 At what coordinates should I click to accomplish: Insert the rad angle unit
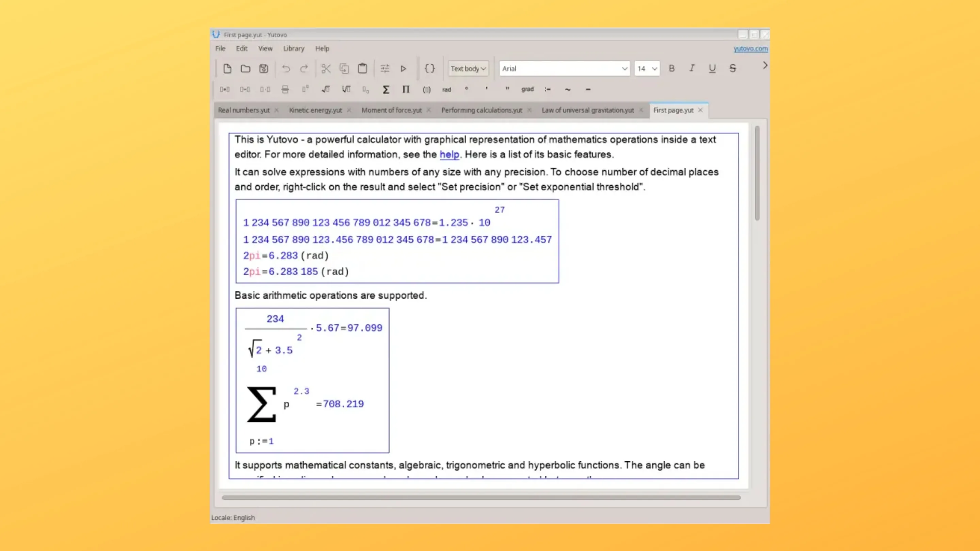[x=447, y=89]
